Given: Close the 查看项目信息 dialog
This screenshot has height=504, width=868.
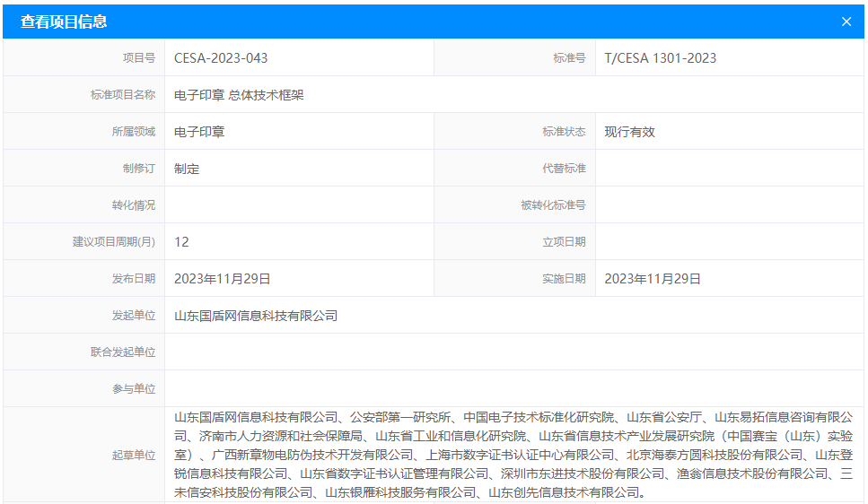Looking at the screenshot, I should (846, 22).
